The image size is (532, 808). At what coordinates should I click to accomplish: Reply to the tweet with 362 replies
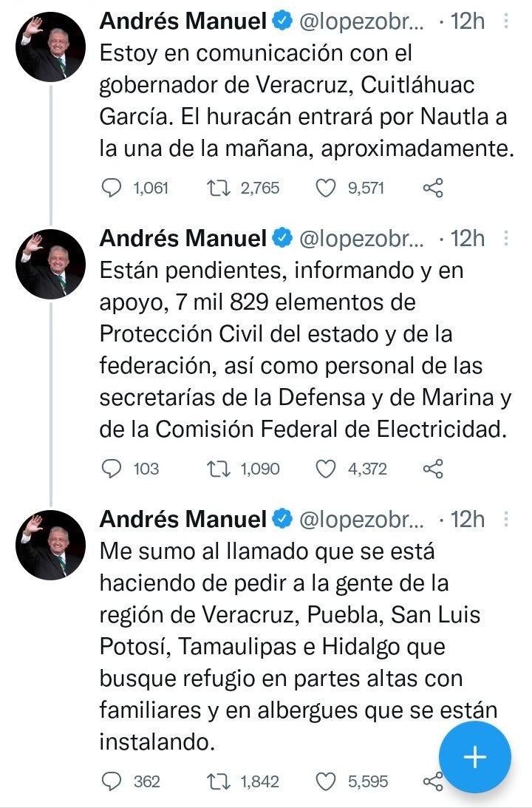110,781
